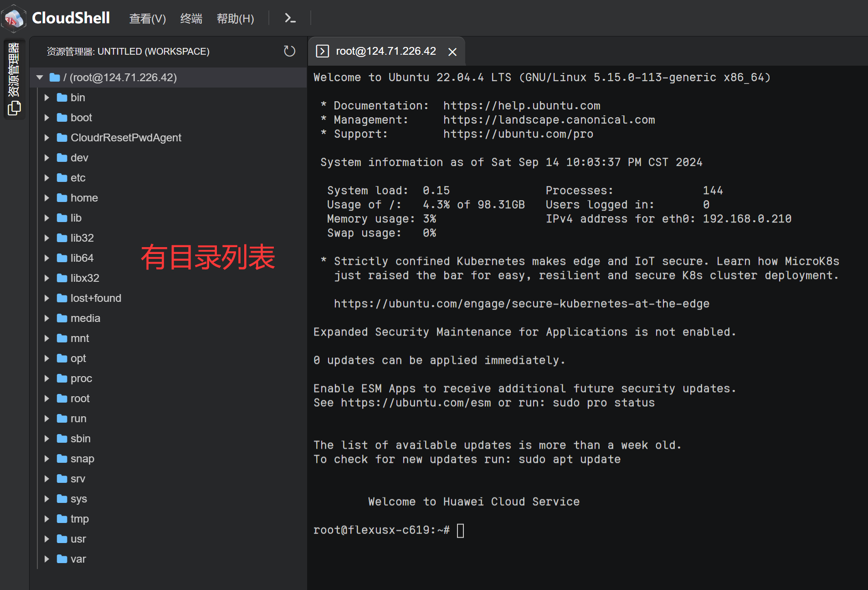Click the run folder icon
Image resolution: width=868 pixels, height=590 pixels.
point(62,419)
